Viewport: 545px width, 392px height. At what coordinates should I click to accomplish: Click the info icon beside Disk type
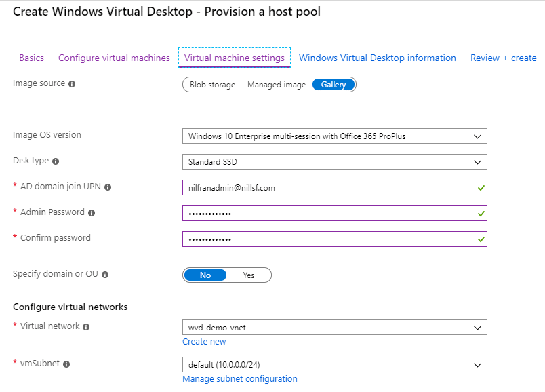coord(56,161)
